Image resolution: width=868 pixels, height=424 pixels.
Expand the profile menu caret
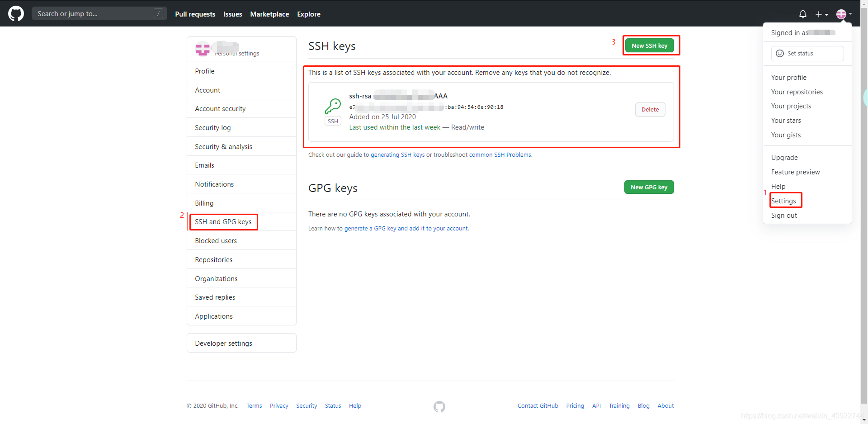pos(850,14)
